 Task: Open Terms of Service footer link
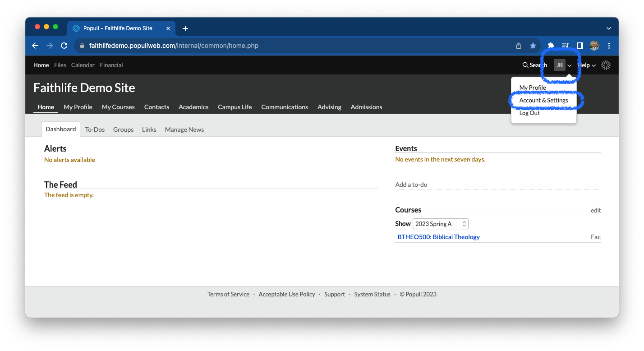(228, 294)
